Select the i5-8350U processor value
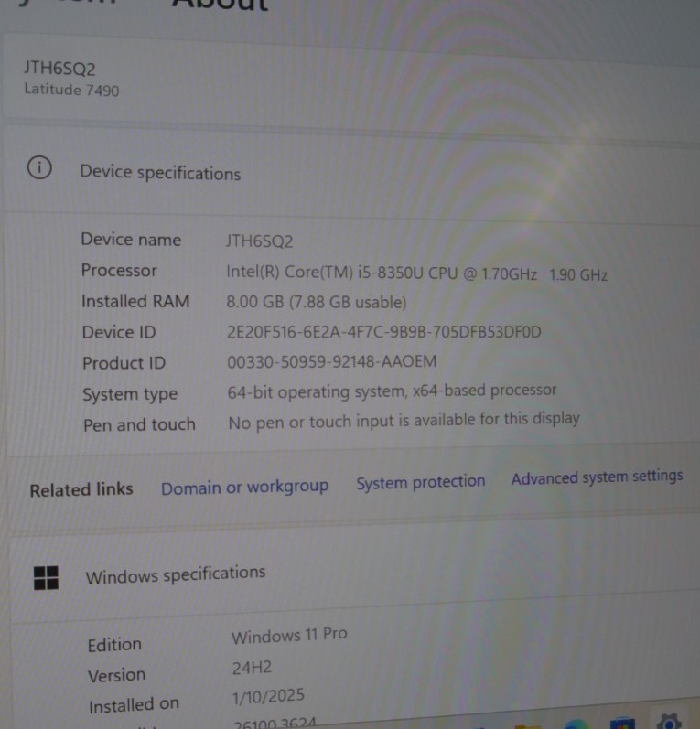This screenshot has width=700, height=729. click(416, 273)
